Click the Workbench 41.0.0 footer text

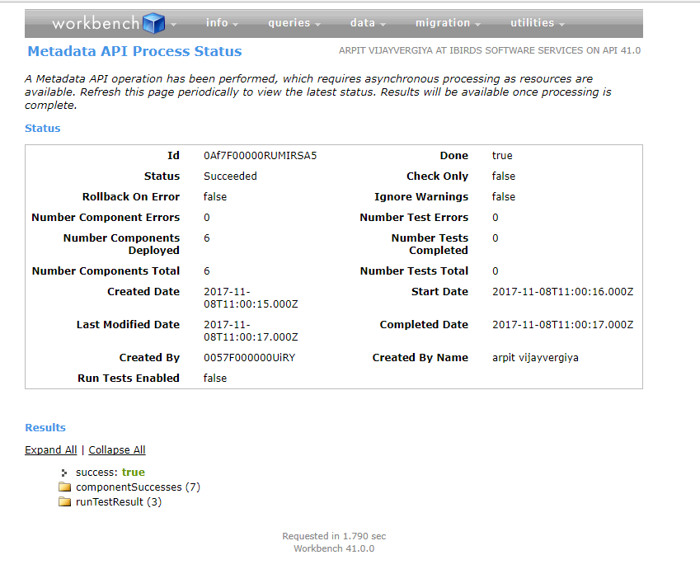(334, 548)
